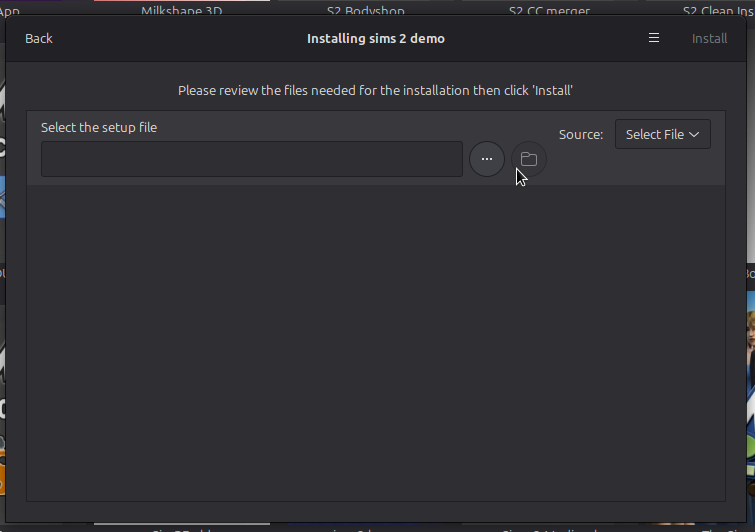Open the hamburger menu in the header
The height and width of the screenshot is (532, 755).
[654, 39]
